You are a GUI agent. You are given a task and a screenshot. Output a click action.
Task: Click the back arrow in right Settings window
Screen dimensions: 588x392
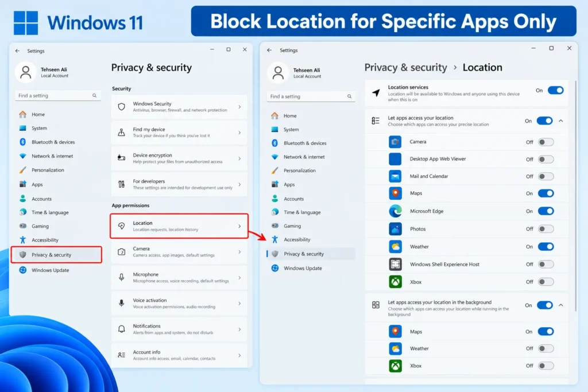(x=269, y=50)
